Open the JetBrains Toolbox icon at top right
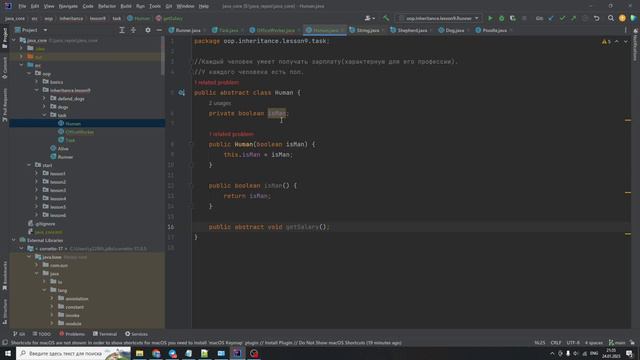Image resolution: width=640 pixels, height=360 pixels. click(x=633, y=18)
